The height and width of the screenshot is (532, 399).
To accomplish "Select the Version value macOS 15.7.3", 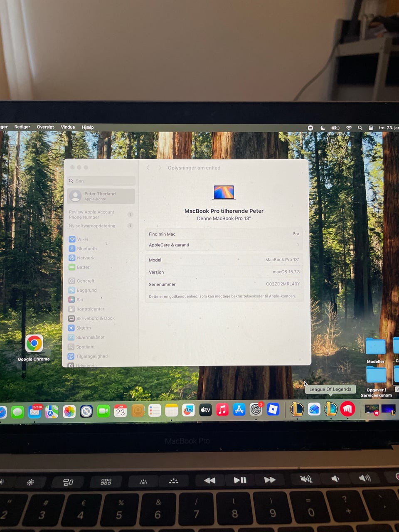I will 286,272.
